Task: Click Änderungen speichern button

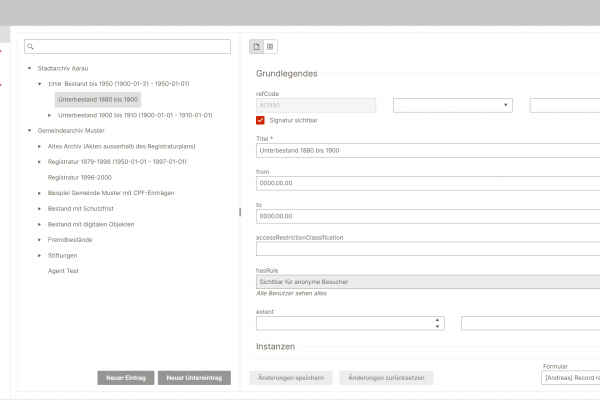Action: [x=291, y=378]
